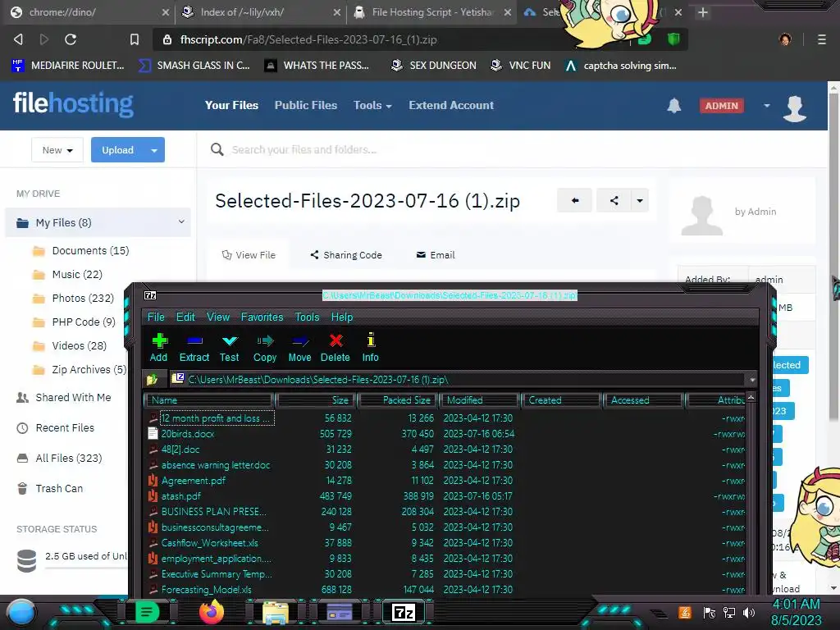
Task: Open the VNC FUN bookmark
Action: pos(520,66)
